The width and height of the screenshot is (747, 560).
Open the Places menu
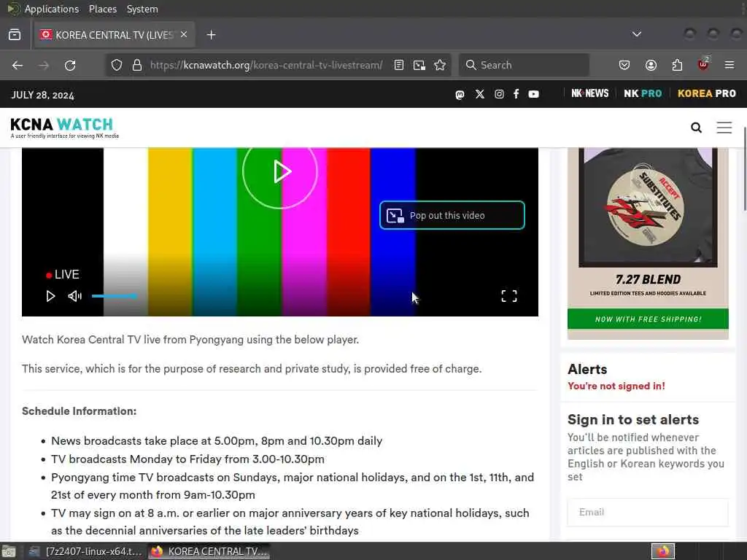coord(103,9)
